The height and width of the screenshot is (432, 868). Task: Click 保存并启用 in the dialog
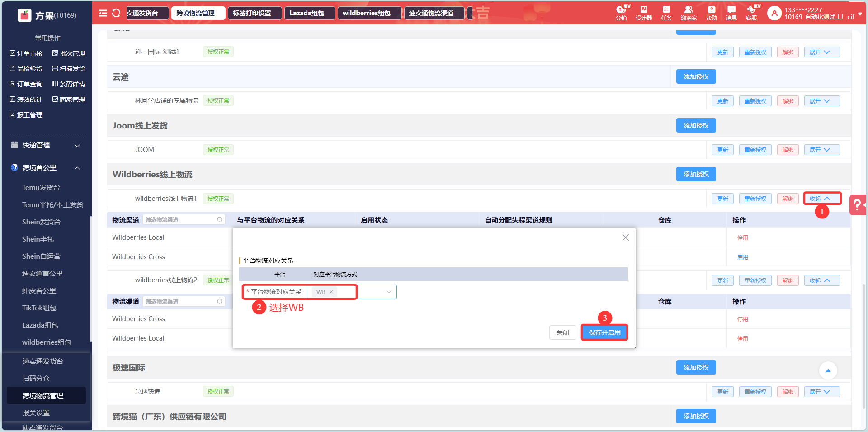pos(604,332)
